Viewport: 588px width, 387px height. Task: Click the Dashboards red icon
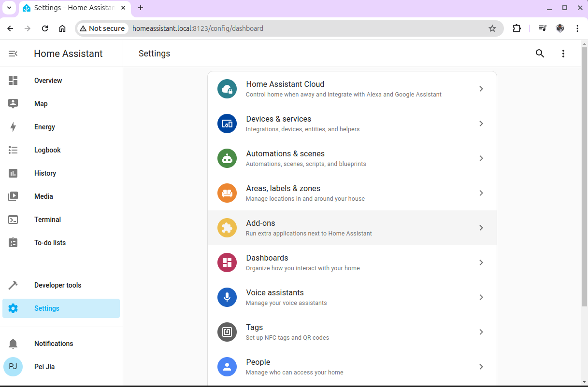point(227,263)
